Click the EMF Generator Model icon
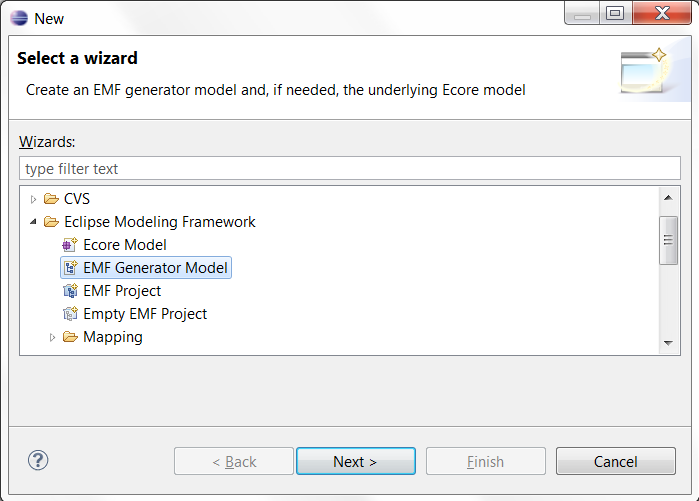The height and width of the screenshot is (501, 699). (x=70, y=268)
